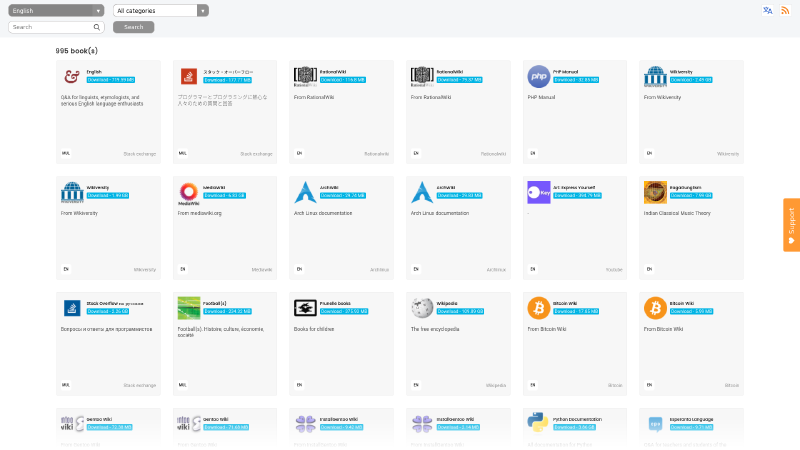Download the PHP Manual book
This screenshot has height=450, width=800.
click(x=575, y=78)
